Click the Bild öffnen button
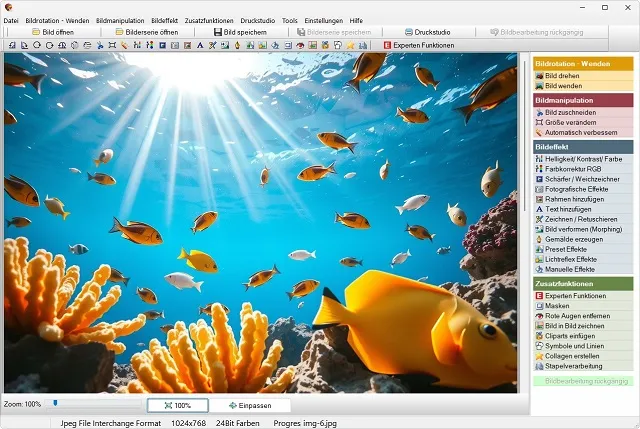 [53, 32]
